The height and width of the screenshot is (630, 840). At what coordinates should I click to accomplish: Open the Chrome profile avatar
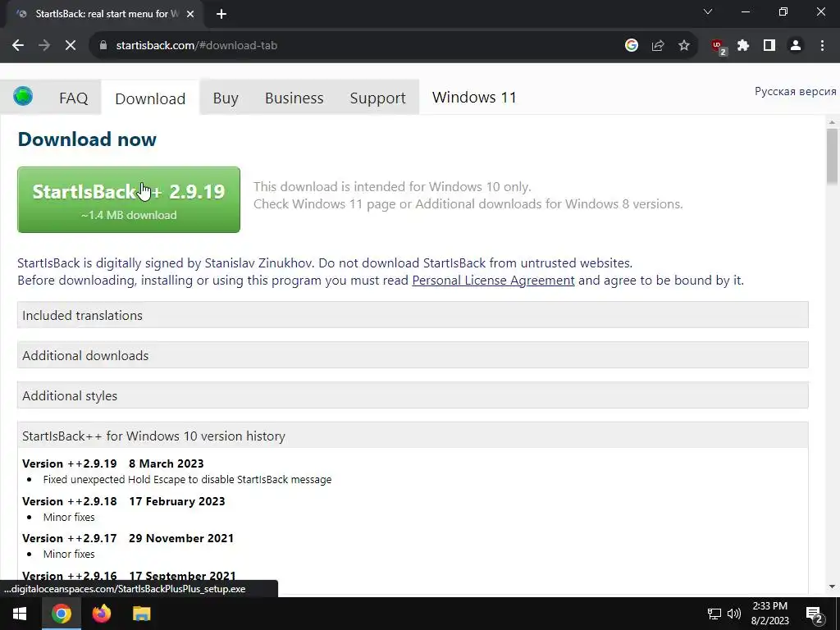click(796, 46)
